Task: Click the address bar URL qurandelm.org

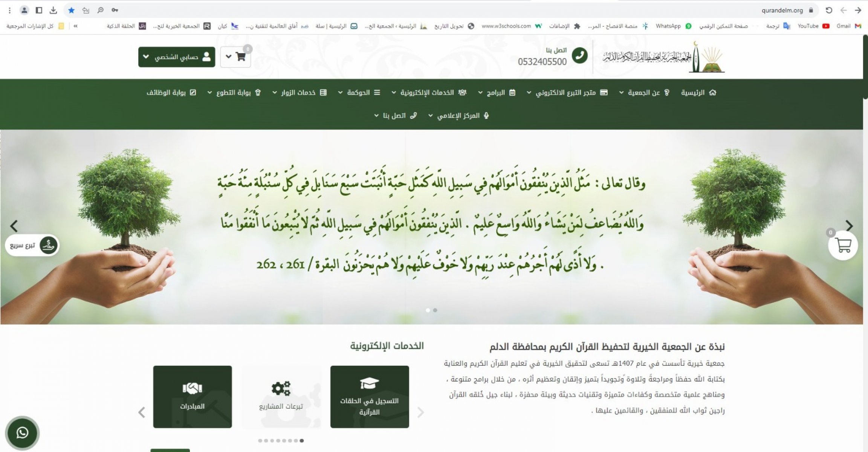Action: coord(782,11)
